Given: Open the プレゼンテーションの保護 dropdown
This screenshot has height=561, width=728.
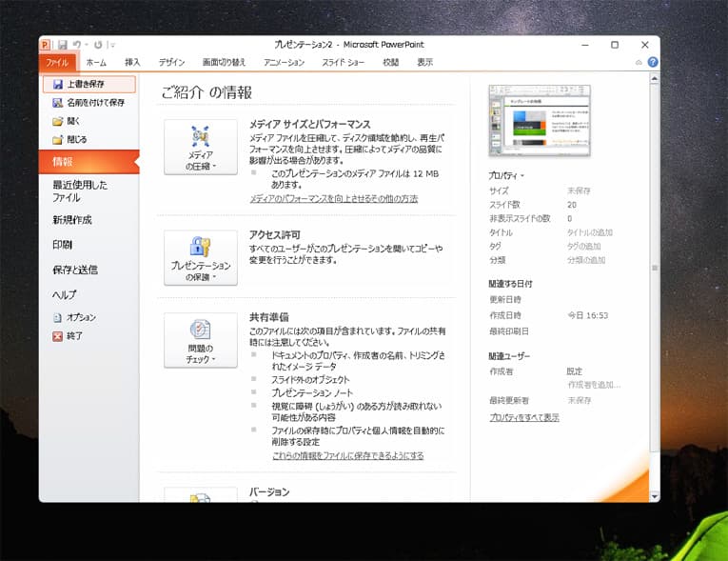Looking at the screenshot, I should pyautogui.click(x=201, y=258).
